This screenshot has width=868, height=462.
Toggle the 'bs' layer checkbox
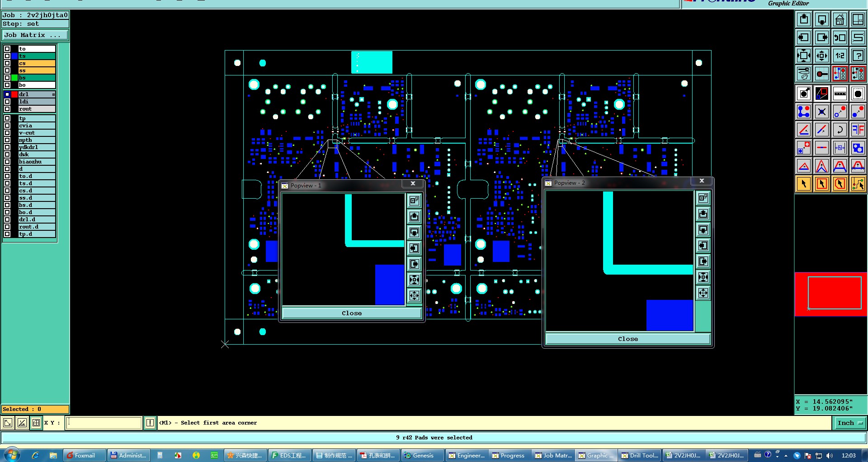(7, 78)
